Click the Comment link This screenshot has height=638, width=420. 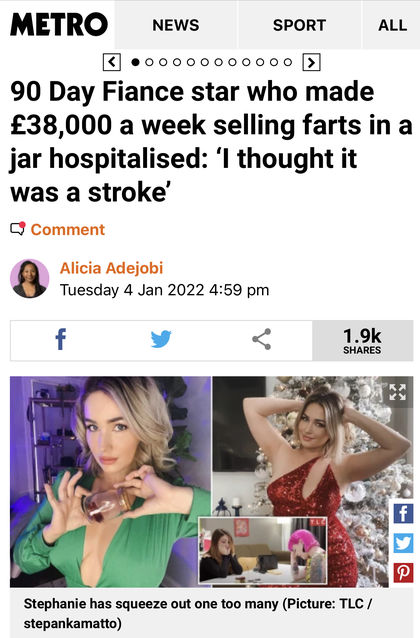coord(68,229)
